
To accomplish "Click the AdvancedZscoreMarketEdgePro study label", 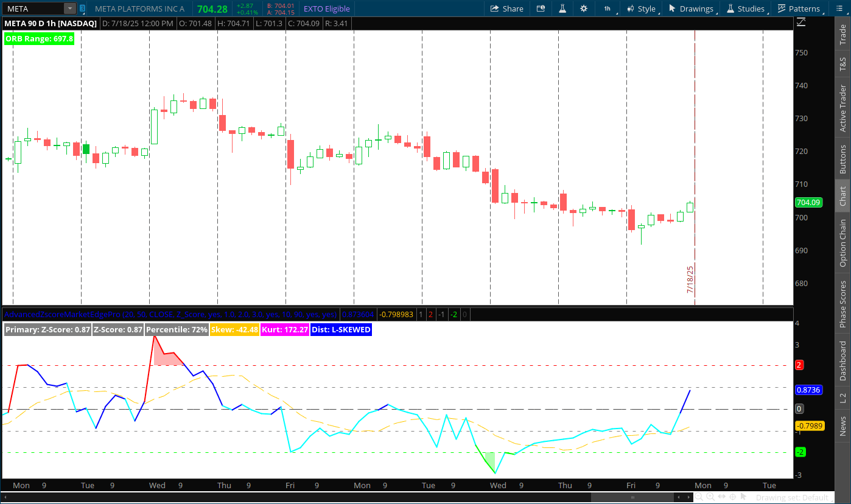I will 61,314.
